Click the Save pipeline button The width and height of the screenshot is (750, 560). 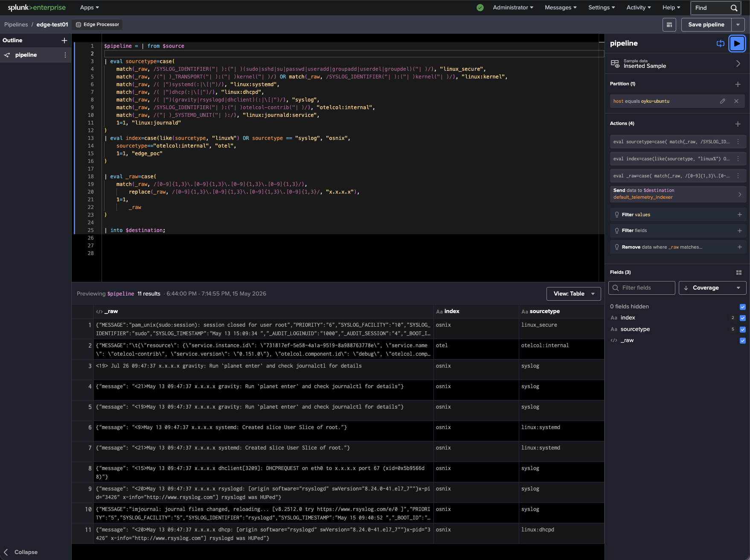pyautogui.click(x=706, y=25)
